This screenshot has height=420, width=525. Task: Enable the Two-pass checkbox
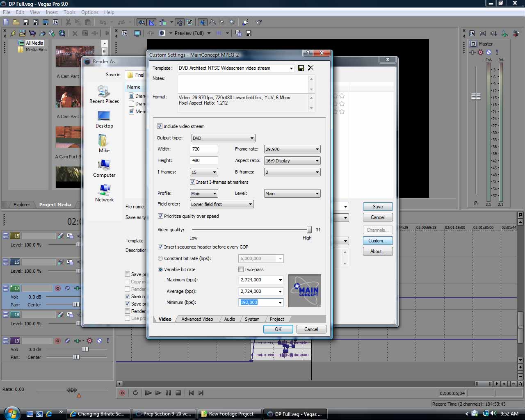(x=241, y=269)
